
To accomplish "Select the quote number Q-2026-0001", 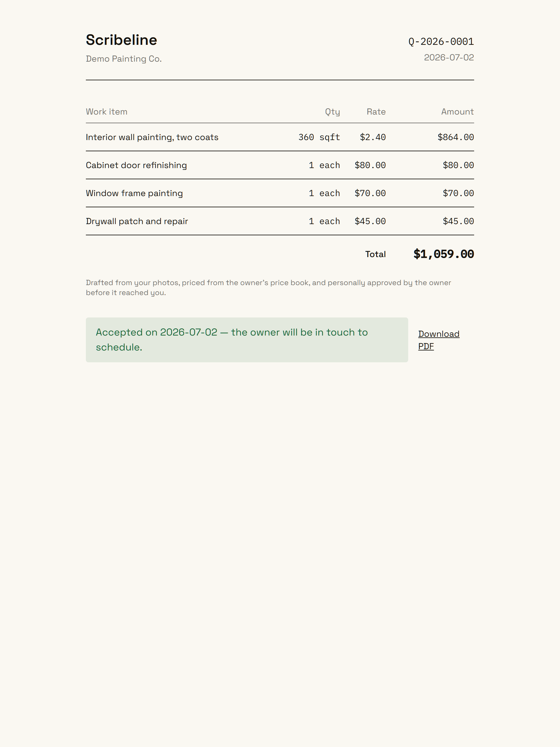I will [x=441, y=41].
